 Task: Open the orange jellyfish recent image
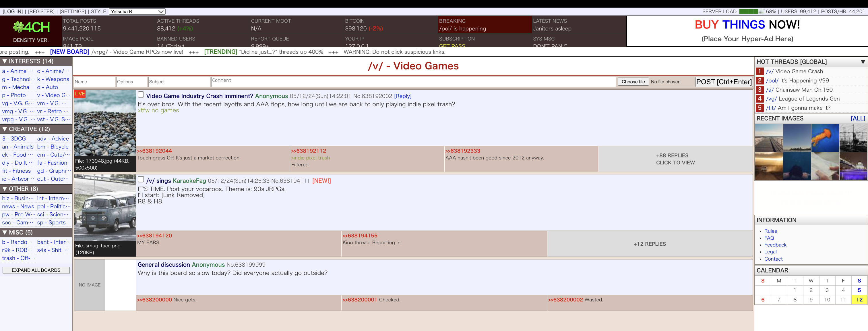825,138
